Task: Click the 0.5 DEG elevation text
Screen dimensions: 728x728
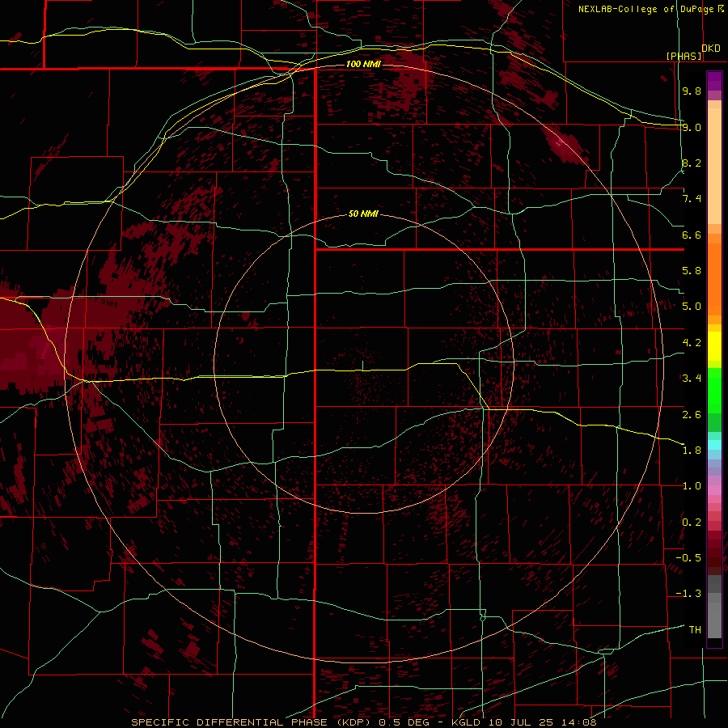Action: click(x=404, y=722)
